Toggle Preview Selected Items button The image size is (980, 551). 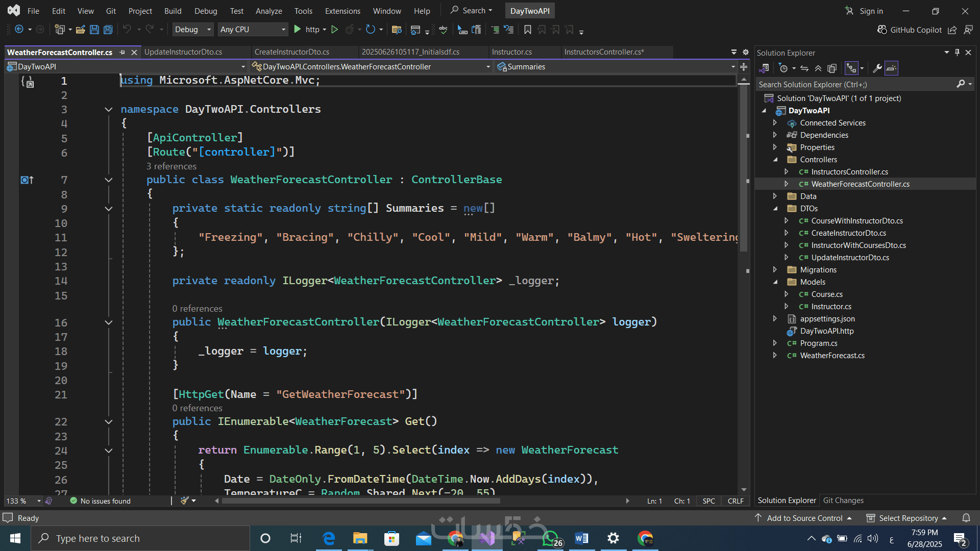891,68
